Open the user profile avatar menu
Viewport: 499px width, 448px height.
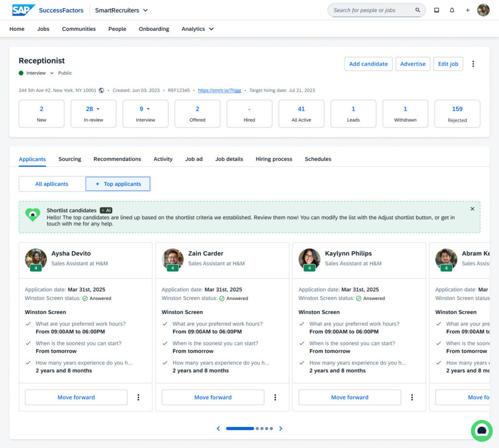[483, 10]
